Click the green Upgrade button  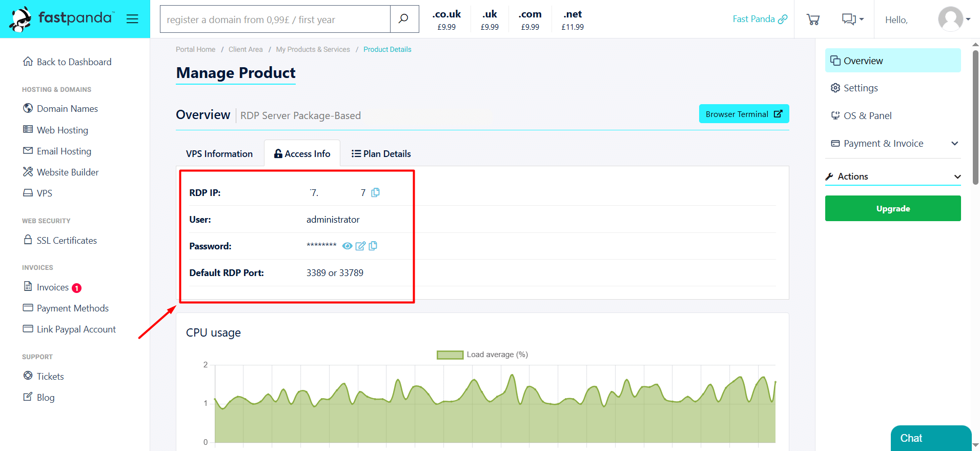click(x=892, y=208)
